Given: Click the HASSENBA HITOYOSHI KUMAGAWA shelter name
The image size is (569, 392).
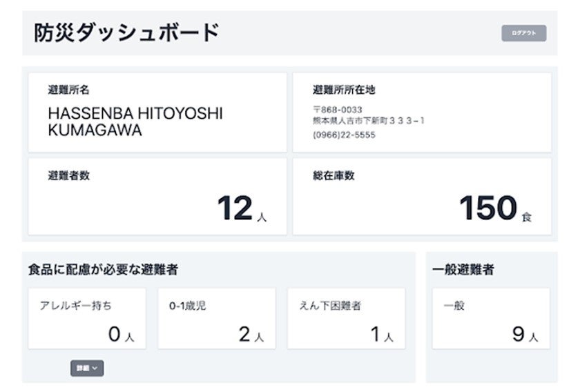Looking at the screenshot, I should tap(135, 121).
